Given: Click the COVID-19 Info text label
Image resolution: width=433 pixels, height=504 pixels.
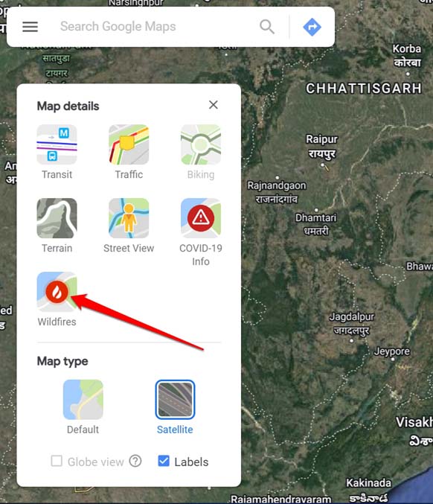Looking at the screenshot, I should point(201,255).
